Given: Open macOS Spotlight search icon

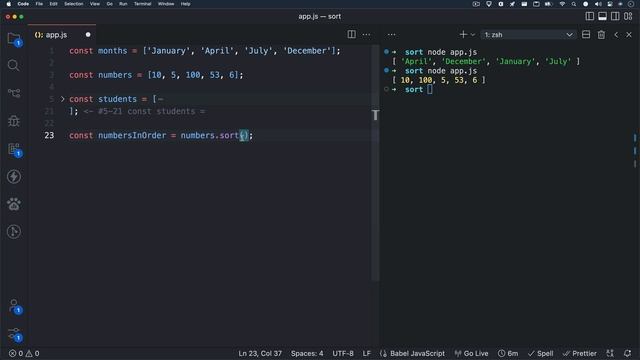Looking at the screenshot, I should 573,4.
